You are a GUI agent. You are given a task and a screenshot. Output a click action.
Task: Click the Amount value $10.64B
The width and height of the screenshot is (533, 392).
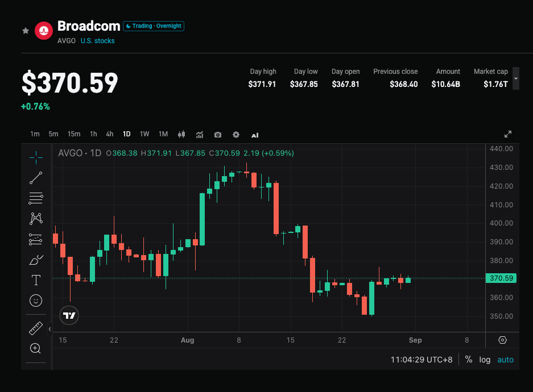click(x=445, y=84)
